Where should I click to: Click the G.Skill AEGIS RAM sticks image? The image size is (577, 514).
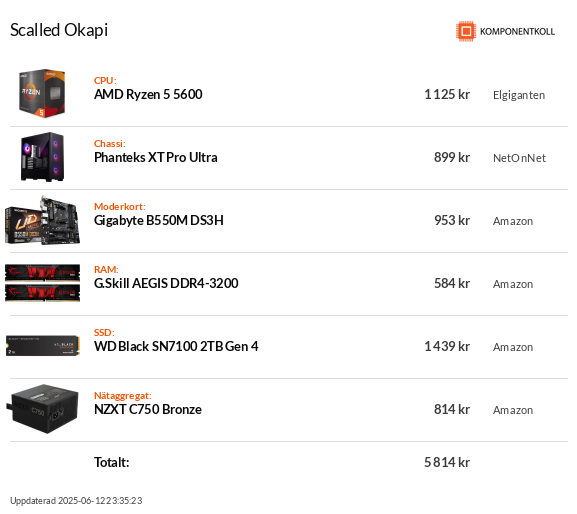42,283
